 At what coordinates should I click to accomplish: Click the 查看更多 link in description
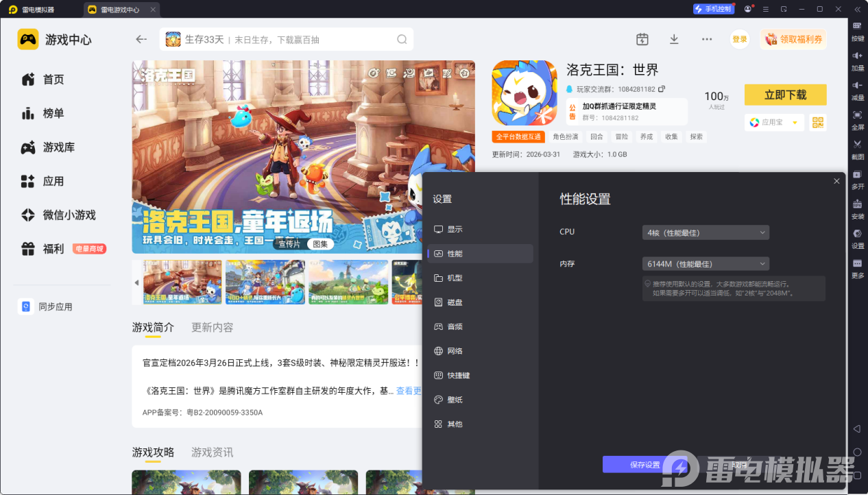pos(409,391)
